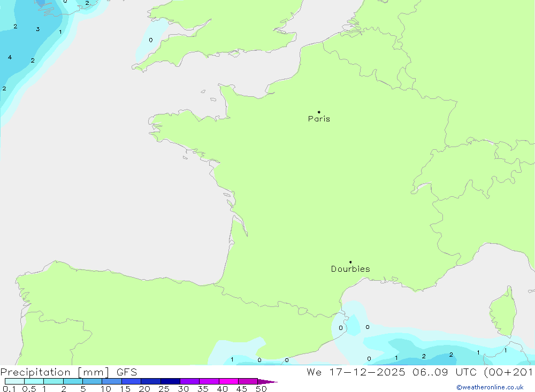Select legend swatch between 45 and 50
Viewport: 535px width, 392px height.
(248, 381)
